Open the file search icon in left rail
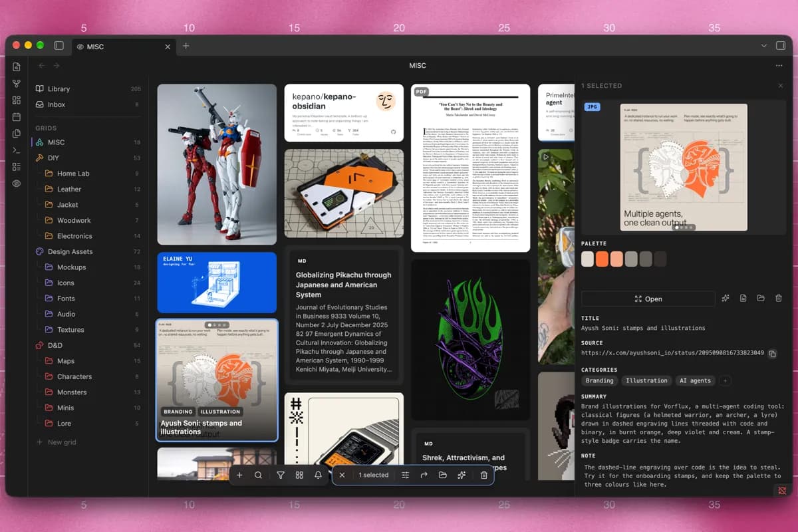 click(17, 66)
